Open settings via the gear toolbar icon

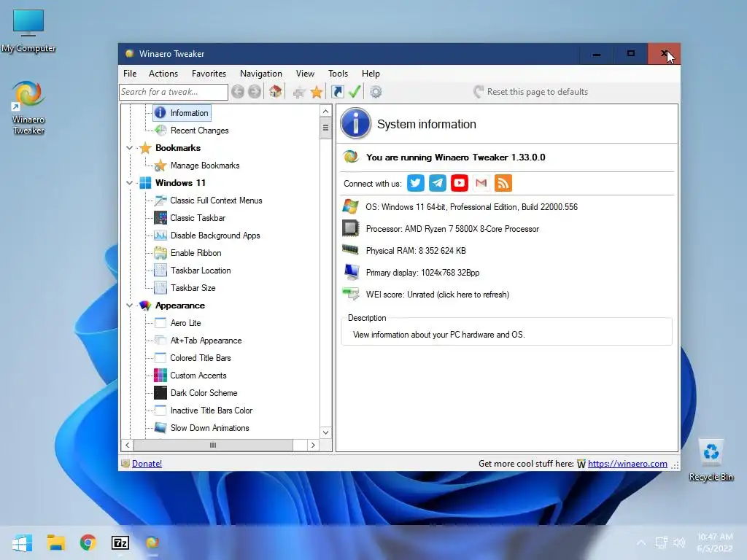tap(376, 91)
